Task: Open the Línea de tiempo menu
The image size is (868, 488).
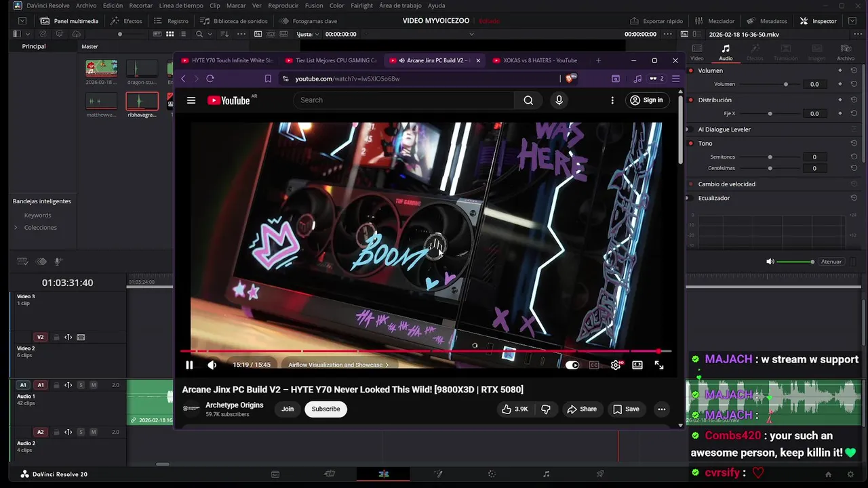Action: [x=181, y=5]
